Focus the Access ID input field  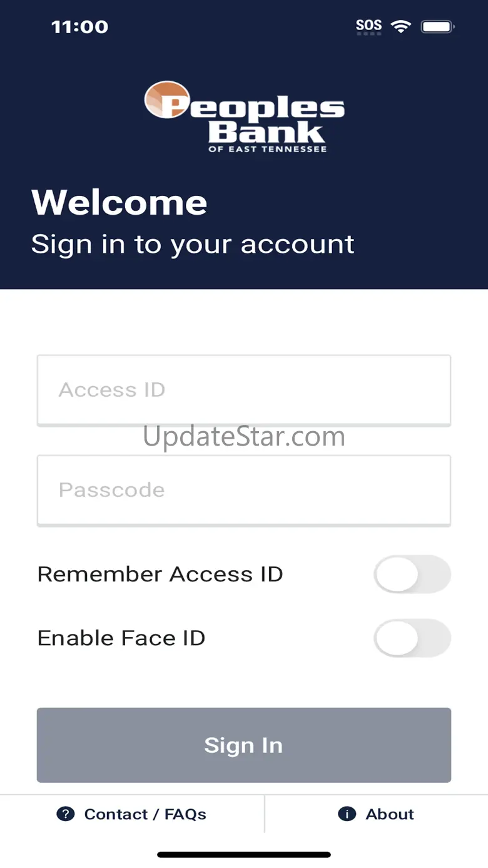point(244,390)
